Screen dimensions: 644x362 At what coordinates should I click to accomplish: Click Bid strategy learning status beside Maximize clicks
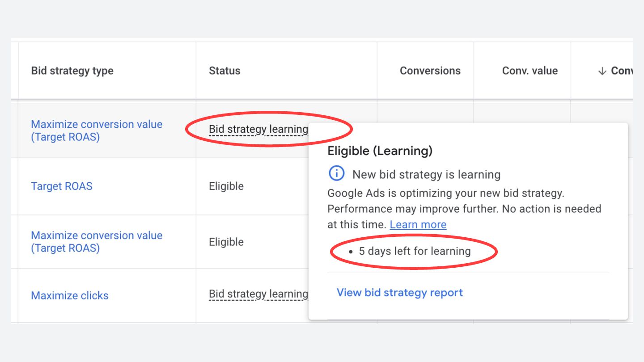tap(258, 294)
